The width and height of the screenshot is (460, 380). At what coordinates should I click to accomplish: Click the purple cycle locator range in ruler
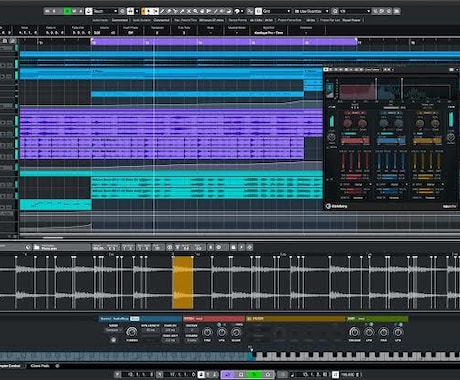224,42
